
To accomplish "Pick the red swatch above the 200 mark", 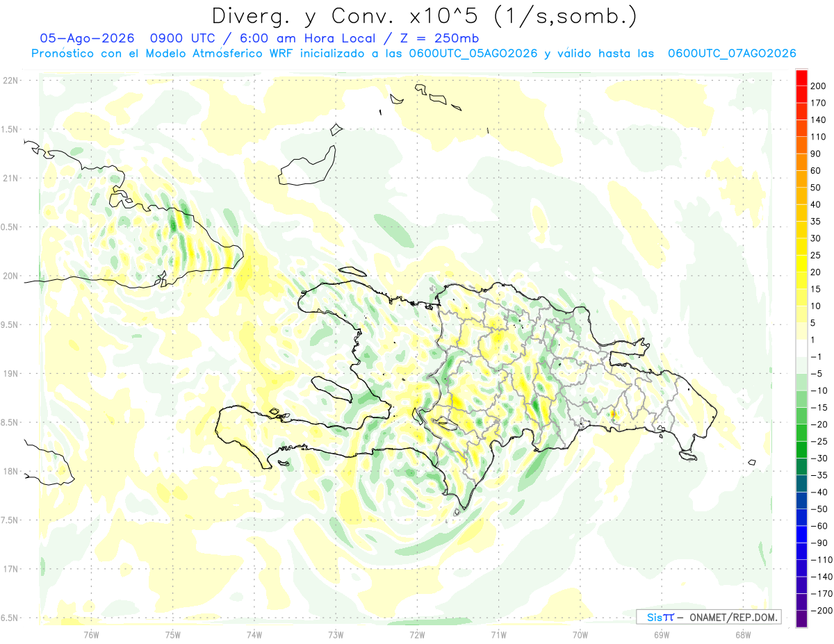I will pyautogui.click(x=801, y=78).
